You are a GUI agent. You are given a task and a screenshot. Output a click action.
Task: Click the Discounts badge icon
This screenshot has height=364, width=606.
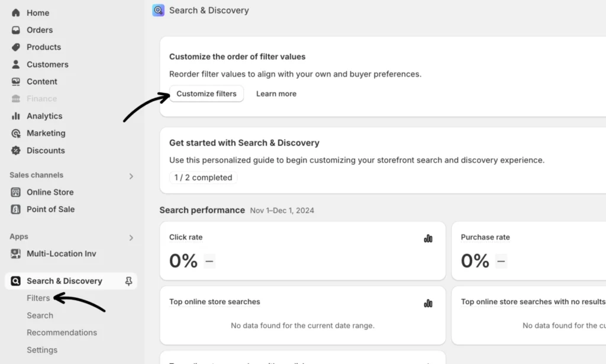16,150
